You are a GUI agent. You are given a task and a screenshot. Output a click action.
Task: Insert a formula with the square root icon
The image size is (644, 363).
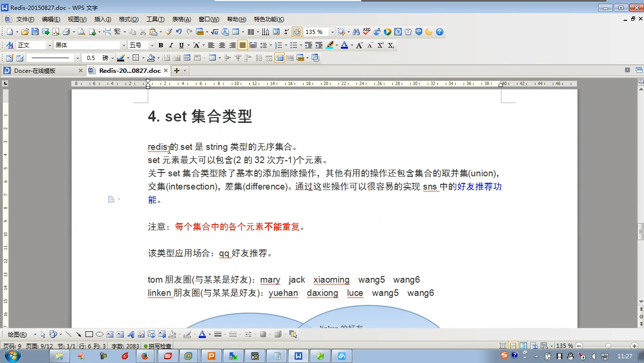pyautogui.click(x=215, y=32)
